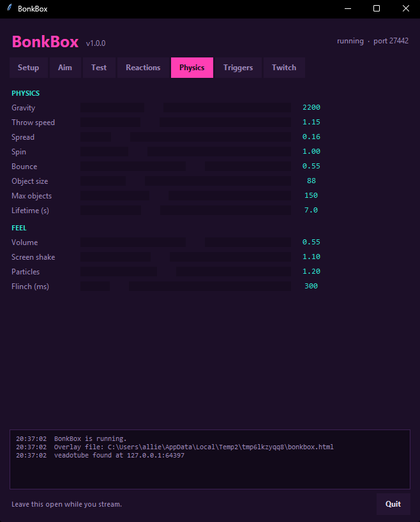Click the Particles value 1.20
Viewport: 420px width, 522px height.
(311, 271)
